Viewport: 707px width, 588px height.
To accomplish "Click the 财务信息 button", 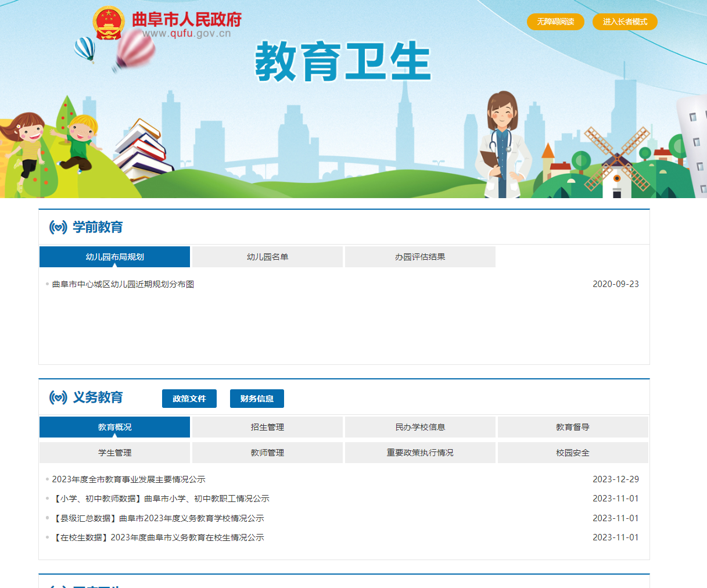I will pos(257,399).
